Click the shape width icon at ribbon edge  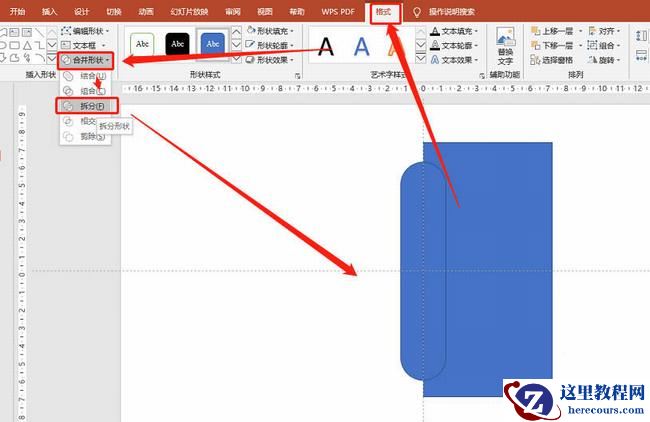pos(641,55)
